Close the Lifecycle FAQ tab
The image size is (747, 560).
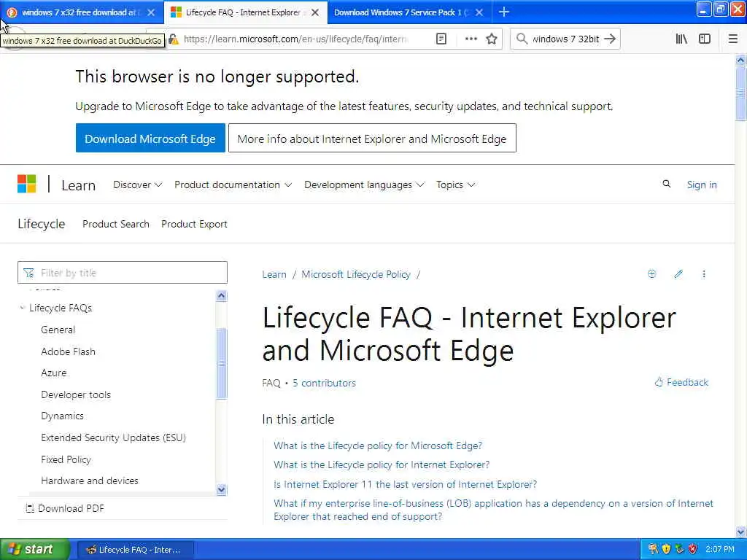315,12
